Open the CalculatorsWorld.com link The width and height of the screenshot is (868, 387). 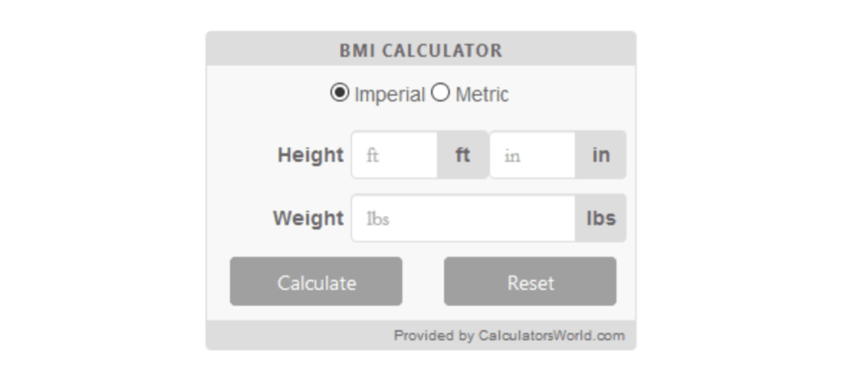[x=551, y=336]
